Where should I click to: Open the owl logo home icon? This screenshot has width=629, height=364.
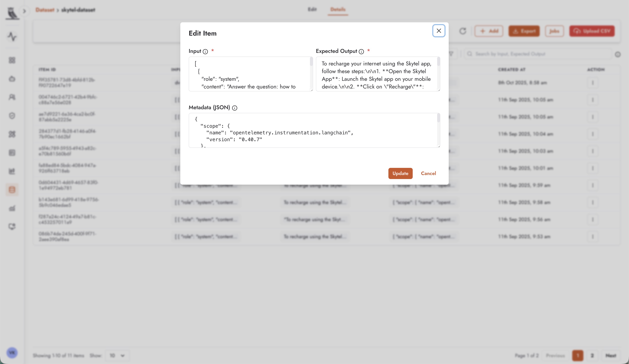(x=12, y=13)
